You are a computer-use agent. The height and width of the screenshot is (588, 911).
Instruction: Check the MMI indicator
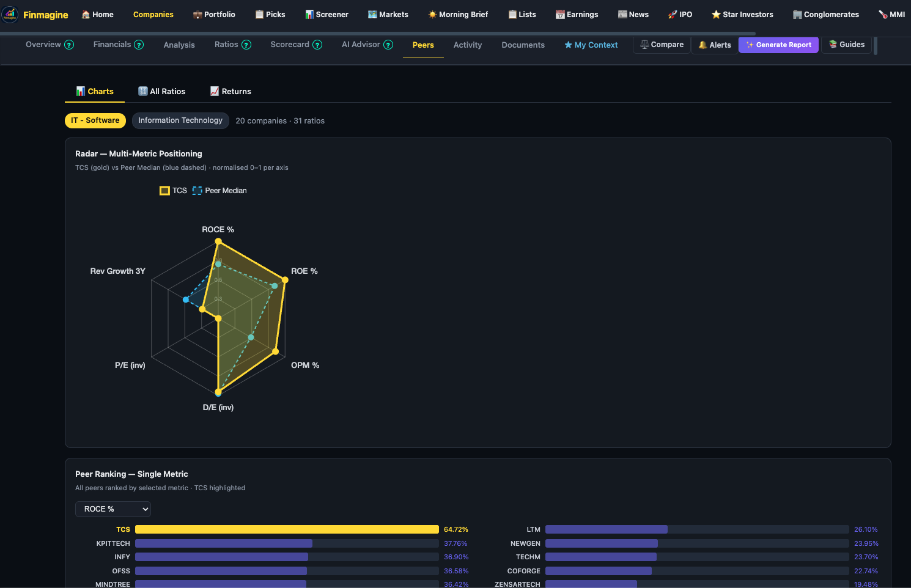click(x=891, y=14)
